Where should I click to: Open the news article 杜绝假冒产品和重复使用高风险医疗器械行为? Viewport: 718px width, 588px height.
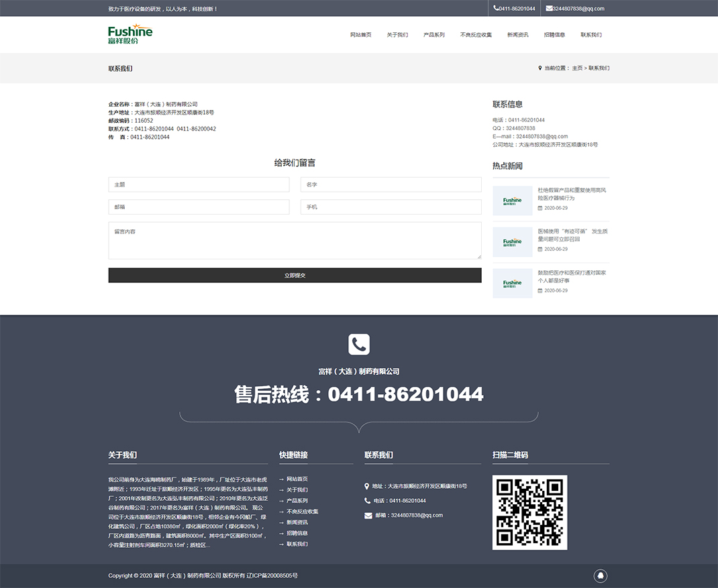(x=572, y=194)
